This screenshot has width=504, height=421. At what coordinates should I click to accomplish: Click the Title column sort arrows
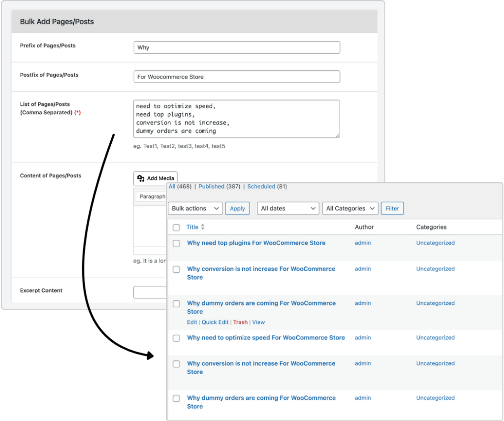[203, 227]
